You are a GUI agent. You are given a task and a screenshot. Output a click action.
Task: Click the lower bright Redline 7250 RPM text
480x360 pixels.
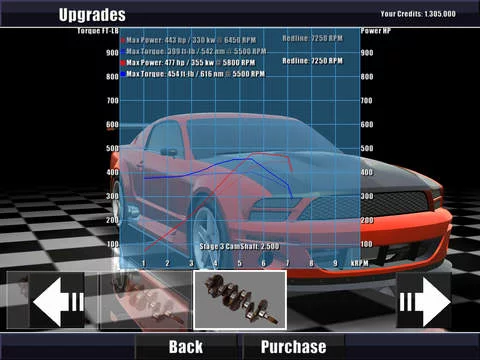point(313,61)
